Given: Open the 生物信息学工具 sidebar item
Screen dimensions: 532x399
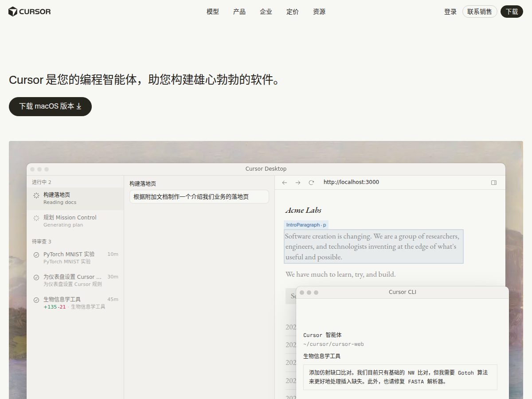Looking at the screenshot, I should point(75,303).
